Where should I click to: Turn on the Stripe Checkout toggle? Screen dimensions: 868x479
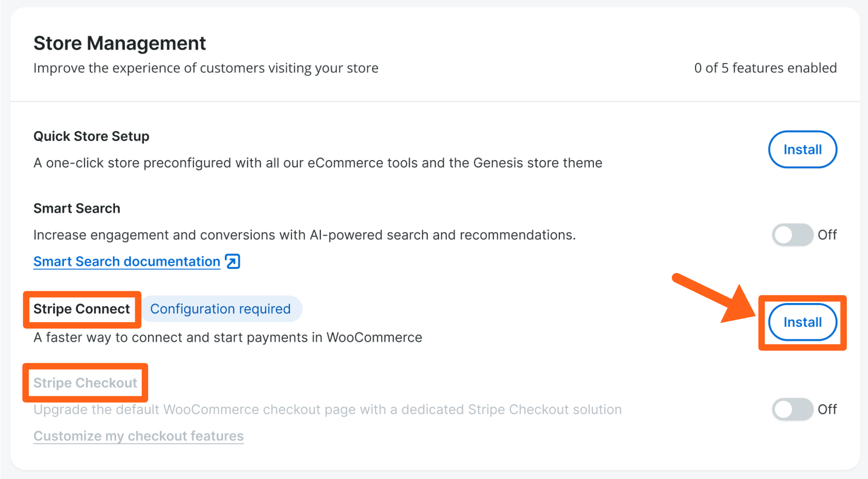(x=792, y=409)
